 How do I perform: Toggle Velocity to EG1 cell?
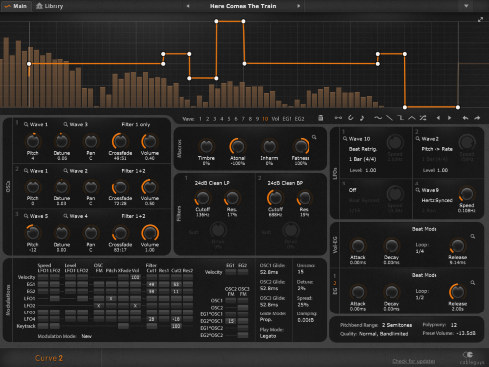pos(231,272)
